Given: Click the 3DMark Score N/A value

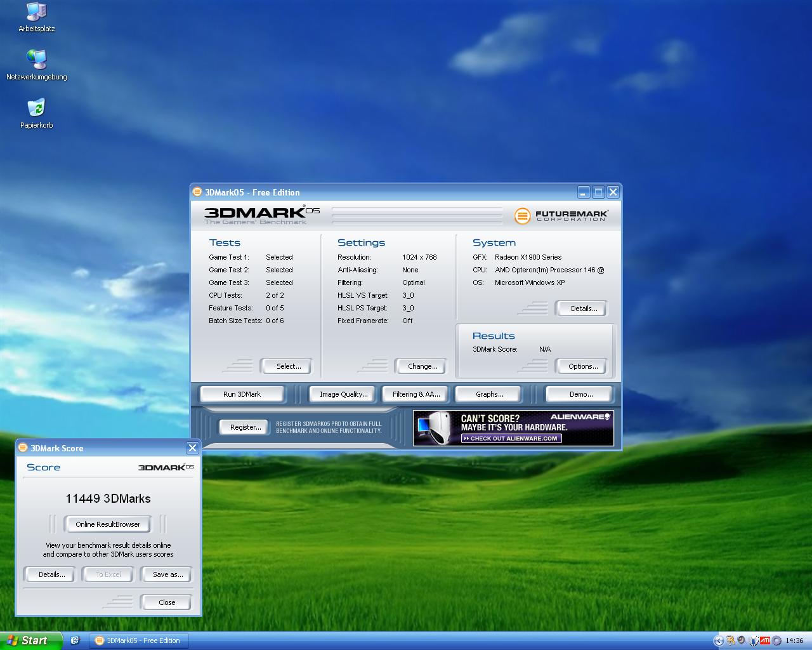Looking at the screenshot, I should (x=545, y=349).
